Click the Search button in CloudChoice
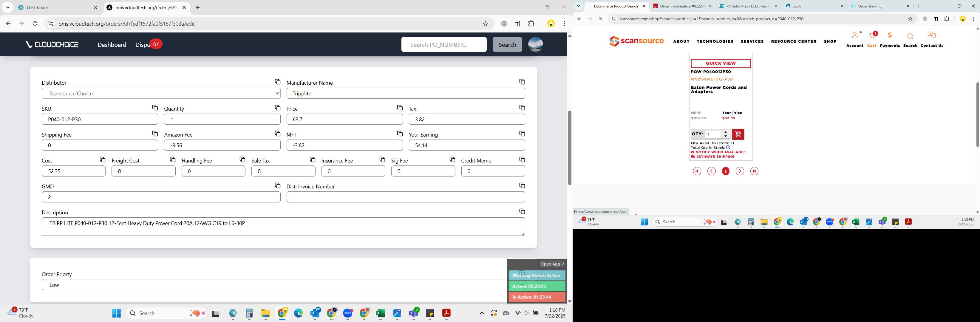Viewport: 980px width, 322px height. coord(507,44)
